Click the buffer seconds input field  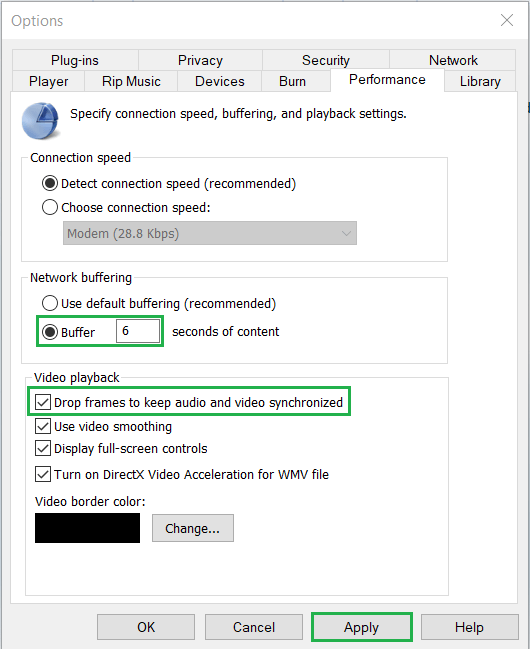[x=138, y=331]
